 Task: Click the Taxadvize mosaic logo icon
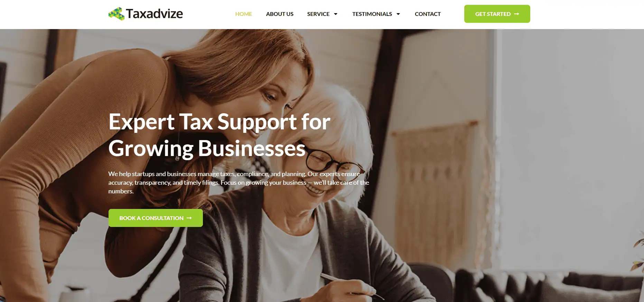tap(116, 14)
